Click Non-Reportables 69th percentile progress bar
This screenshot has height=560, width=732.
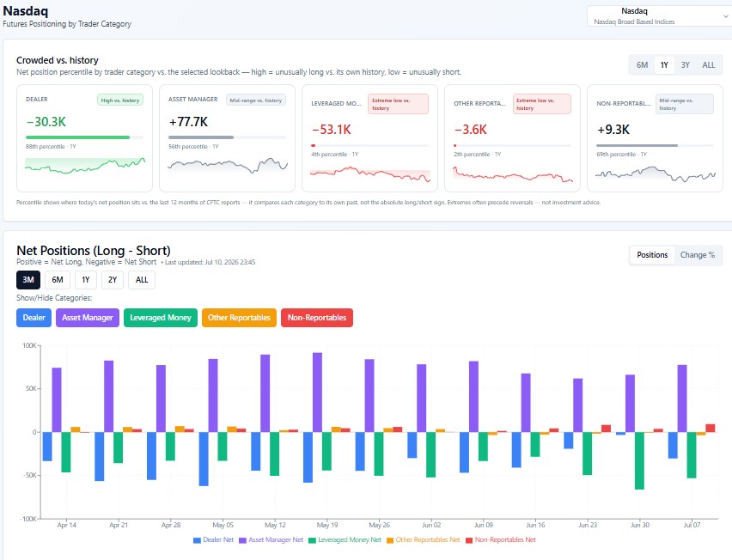[x=655, y=145]
